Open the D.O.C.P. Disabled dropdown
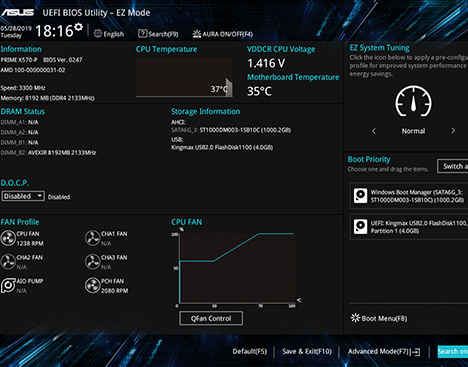The image size is (468, 367). [x=23, y=196]
